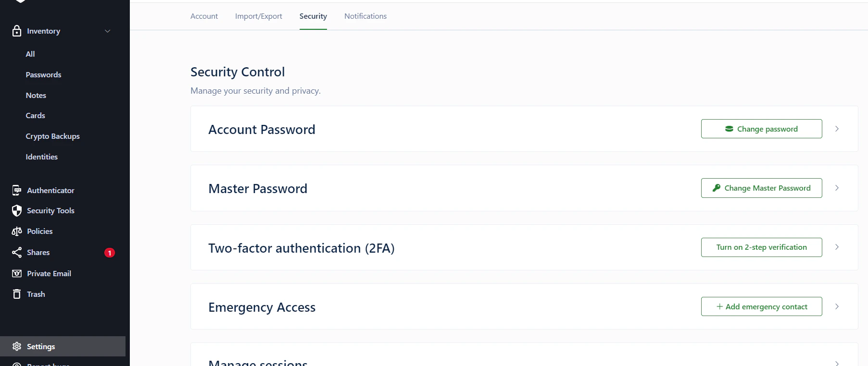Viewport: 868px width, 366px height.
Task: Open Trash using the bin icon
Action: click(x=16, y=294)
